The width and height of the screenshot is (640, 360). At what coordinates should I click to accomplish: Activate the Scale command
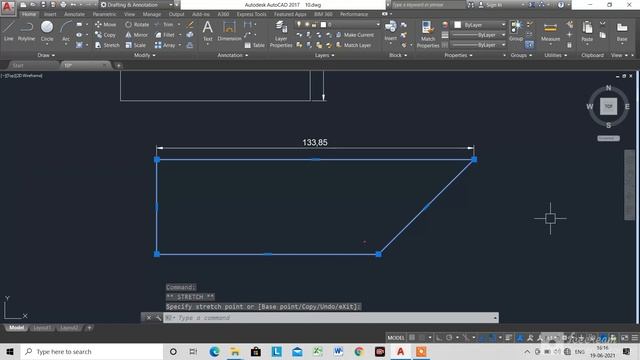point(136,45)
